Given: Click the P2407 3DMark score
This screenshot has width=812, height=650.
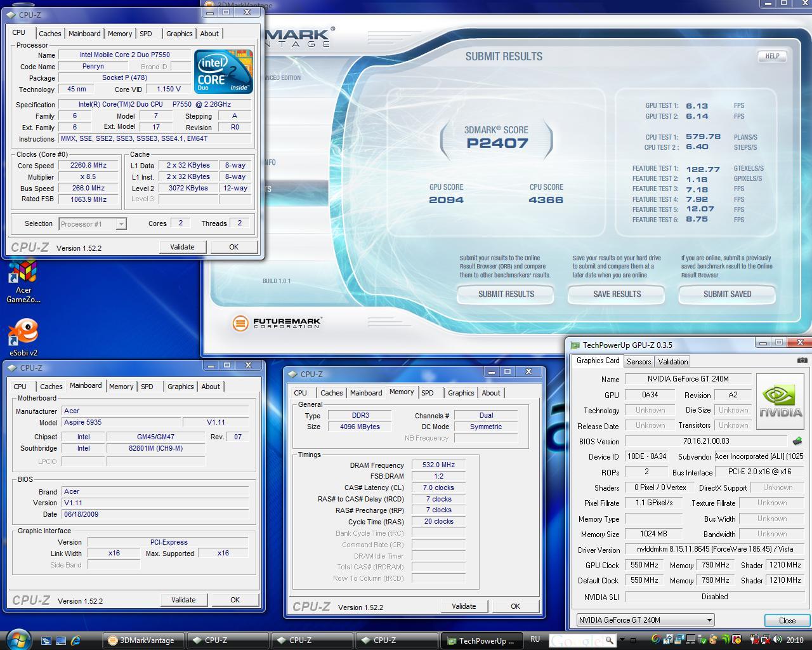Looking at the screenshot, I should 497,143.
